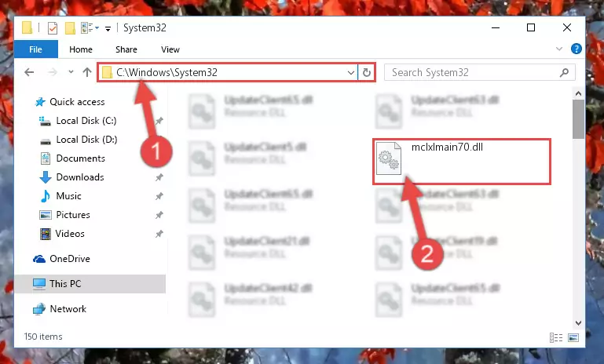Image resolution: width=604 pixels, height=364 pixels.
Task: Click the Refresh button beside address bar
Action: pyautogui.click(x=366, y=72)
